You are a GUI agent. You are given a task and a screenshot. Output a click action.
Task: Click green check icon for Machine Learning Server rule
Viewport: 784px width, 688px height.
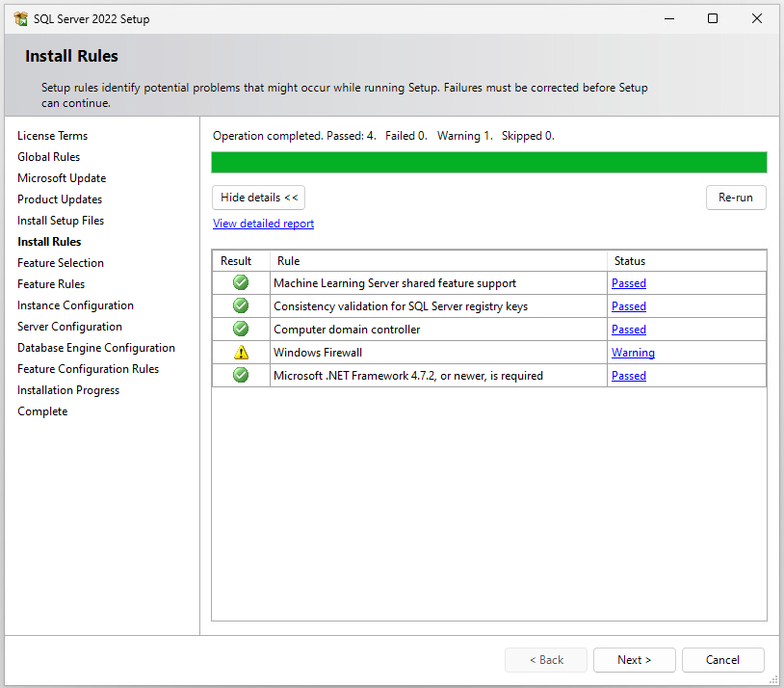241,282
